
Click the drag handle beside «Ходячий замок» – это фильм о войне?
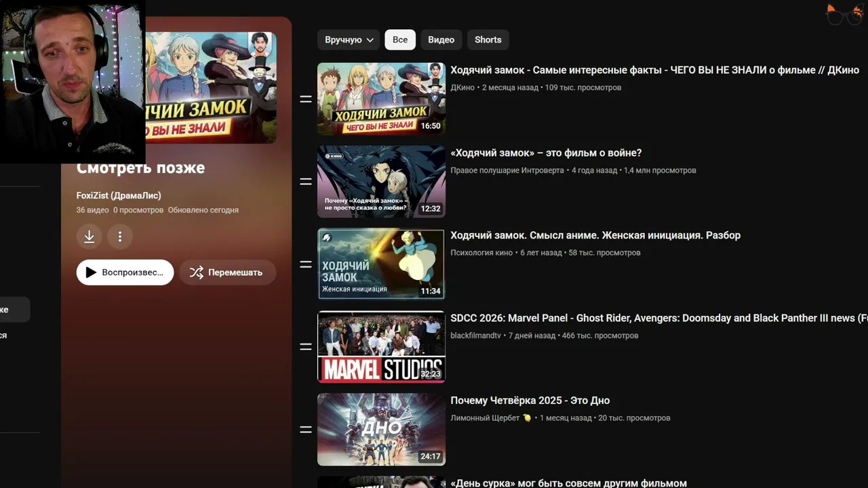pyautogui.click(x=306, y=182)
